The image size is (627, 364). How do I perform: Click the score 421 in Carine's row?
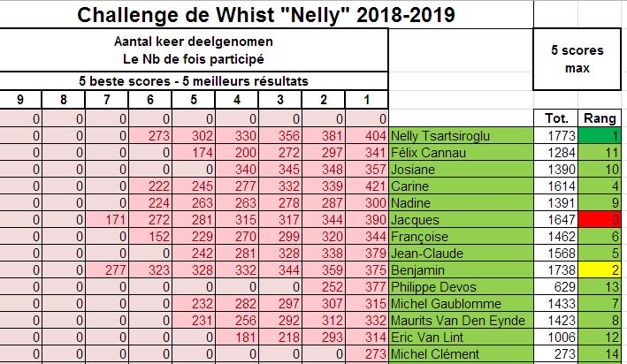(373, 187)
